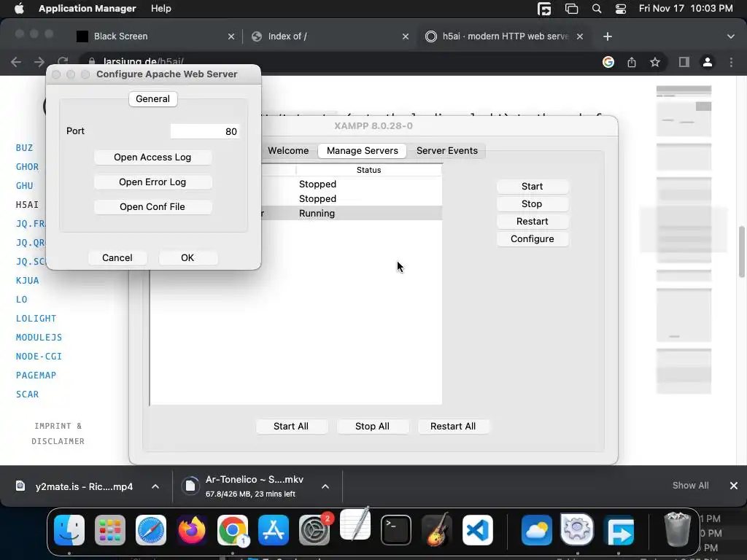This screenshot has width=747, height=560.
Task: Open the Help menu
Action: pos(161,9)
